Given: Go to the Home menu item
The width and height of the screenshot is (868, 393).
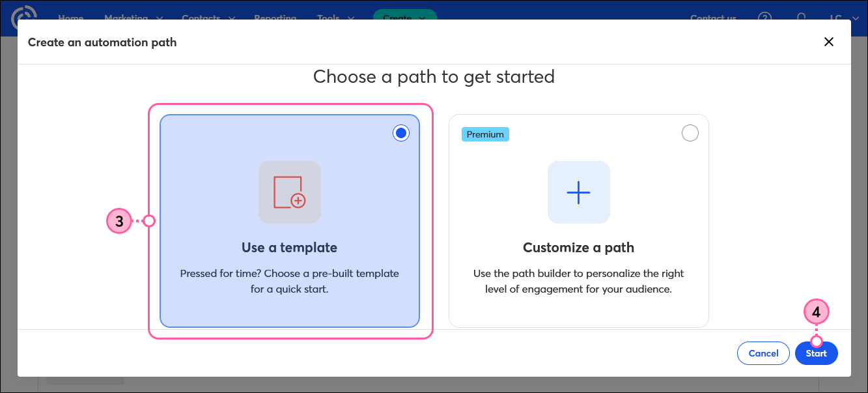Looking at the screenshot, I should 71,18.
